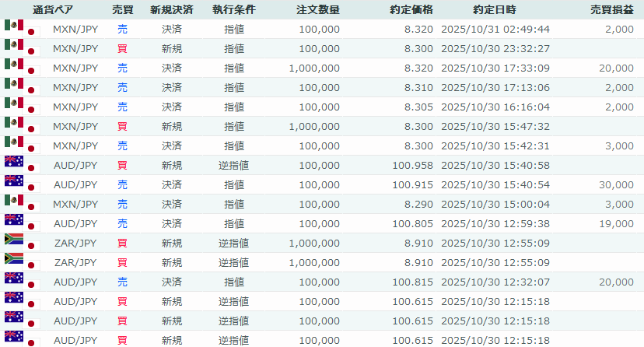This screenshot has height=347, width=644.
Task: Click the 売買 column header
Action: click(x=122, y=10)
